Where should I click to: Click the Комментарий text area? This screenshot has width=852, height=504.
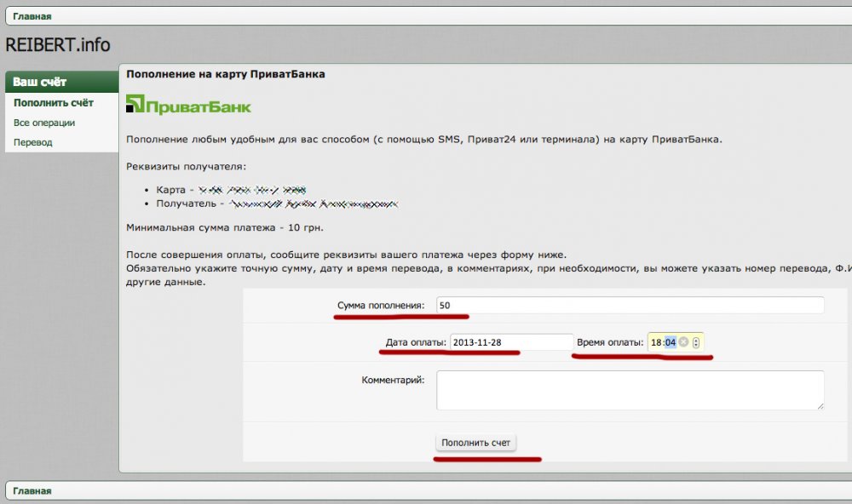click(x=630, y=390)
